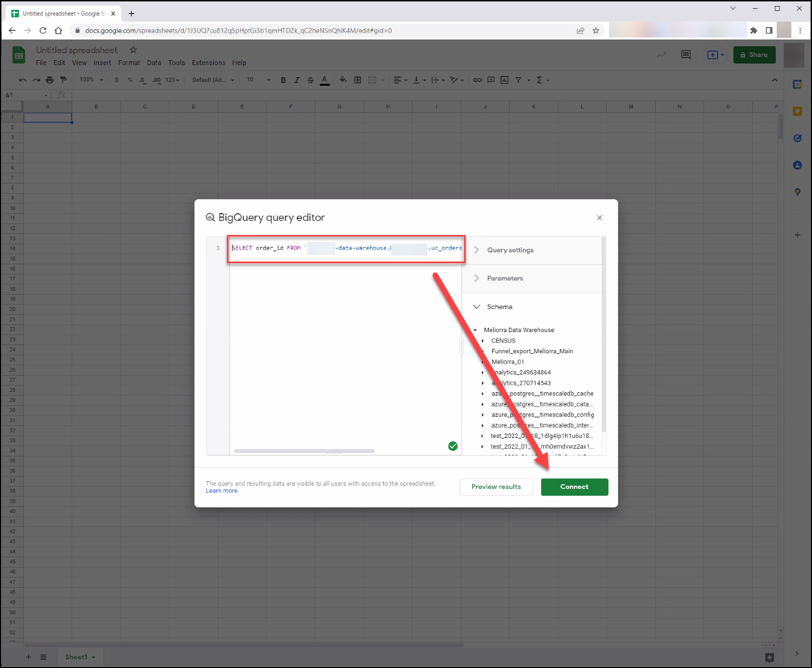Open the Data menu
The image size is (812, 668).
coord(154,63)
